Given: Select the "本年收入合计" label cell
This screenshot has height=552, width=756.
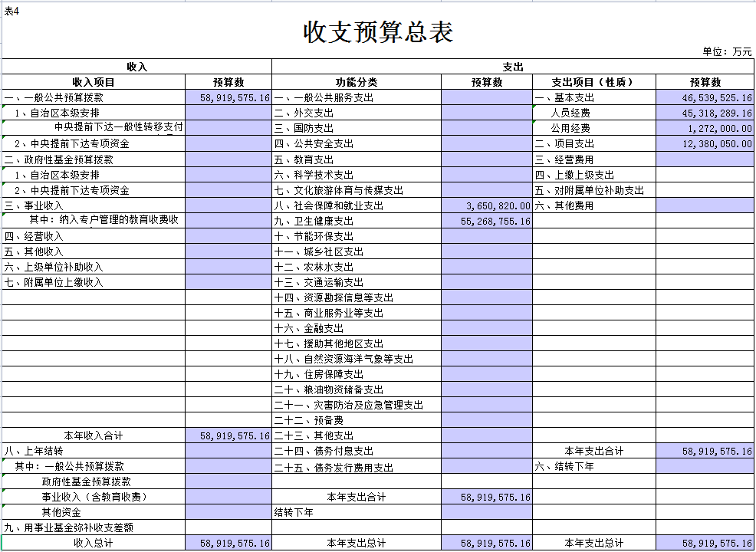Looking at the screenshot, I should [x=94, y=435].
